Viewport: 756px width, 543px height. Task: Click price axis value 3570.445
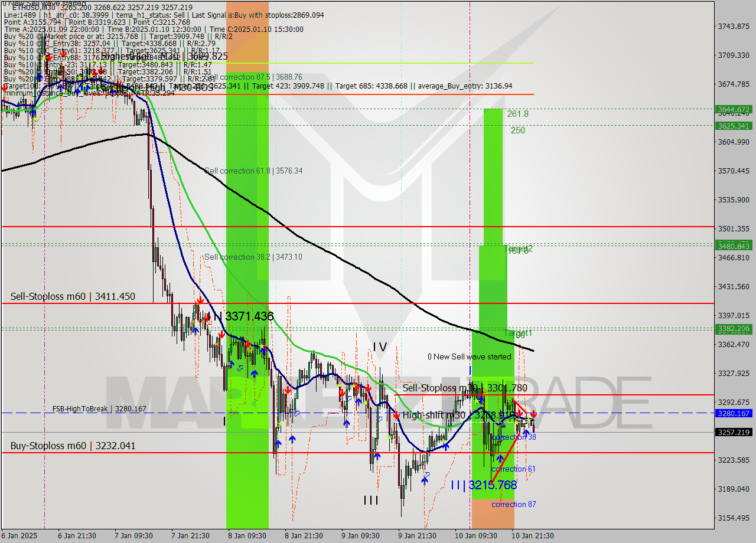(734, 171)
